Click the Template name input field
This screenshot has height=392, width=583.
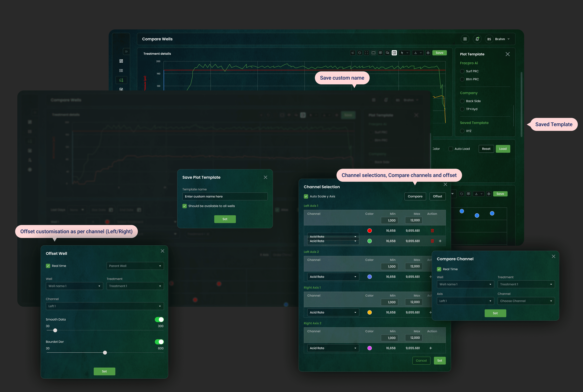pos(225,197)
